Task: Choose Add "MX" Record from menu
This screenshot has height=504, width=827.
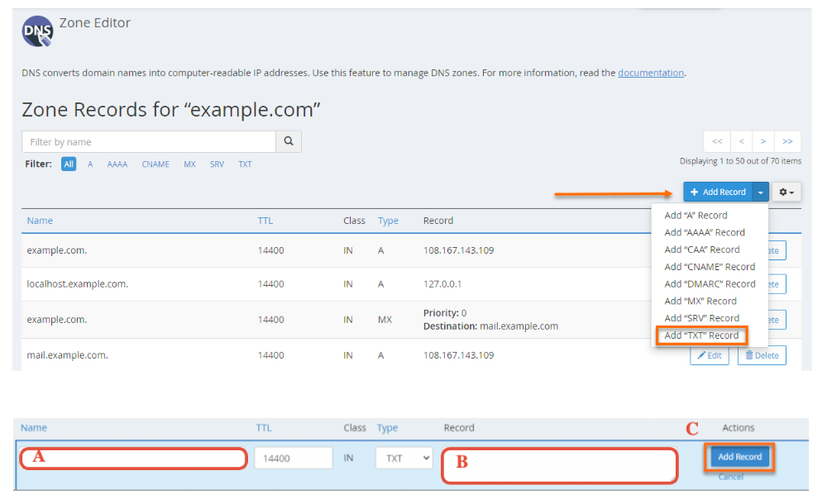Action: 700,301
